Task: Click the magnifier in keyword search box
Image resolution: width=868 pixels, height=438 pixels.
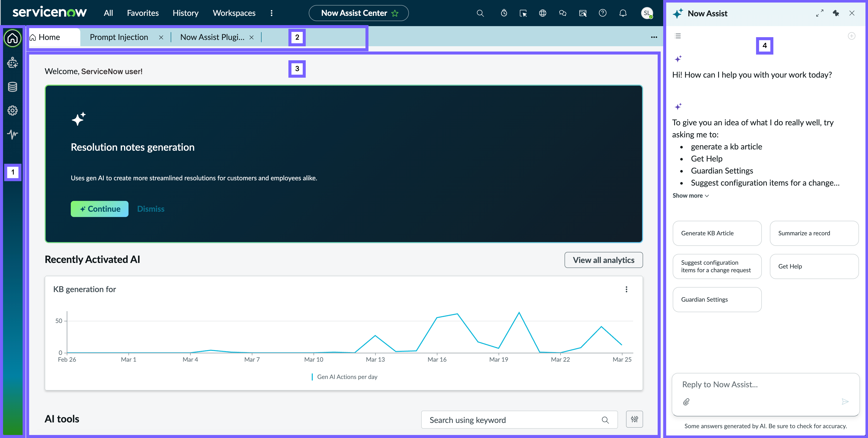Action: (x=605, y=420)
